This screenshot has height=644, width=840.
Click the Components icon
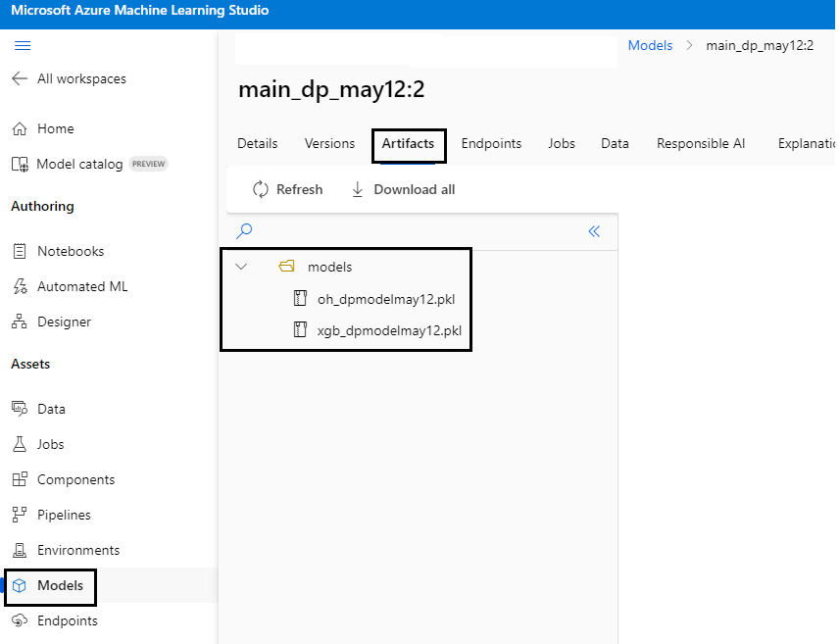click(20, 479)
